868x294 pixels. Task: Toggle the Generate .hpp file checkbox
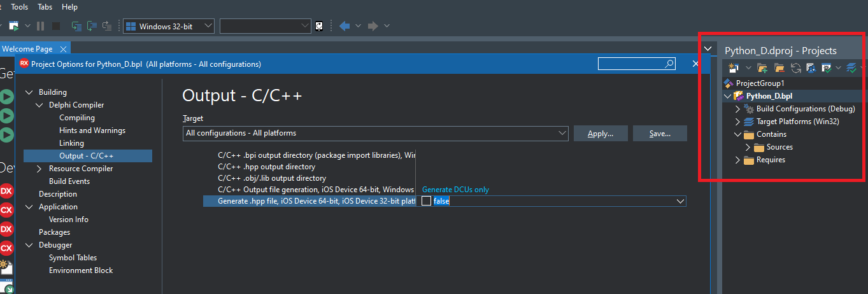tap(426, 201)
